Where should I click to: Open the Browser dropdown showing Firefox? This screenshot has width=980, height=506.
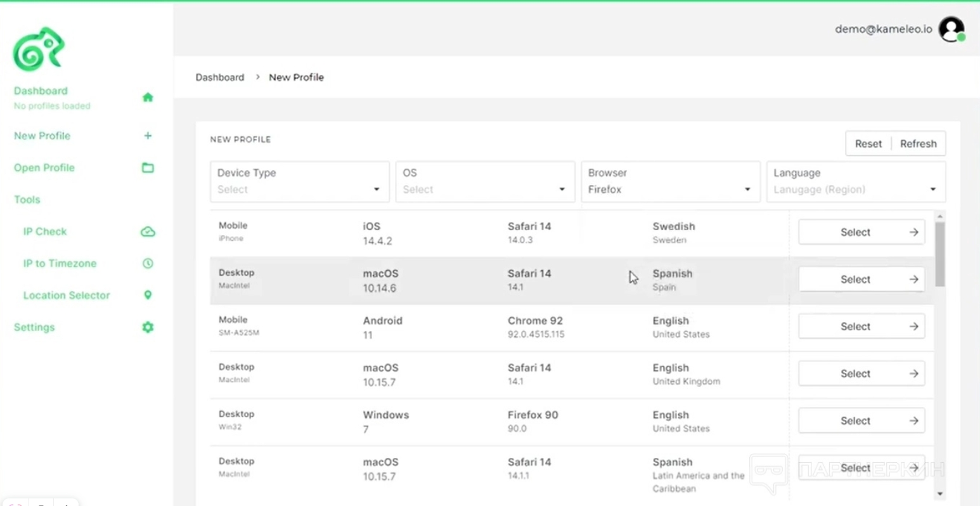point(671,181)
